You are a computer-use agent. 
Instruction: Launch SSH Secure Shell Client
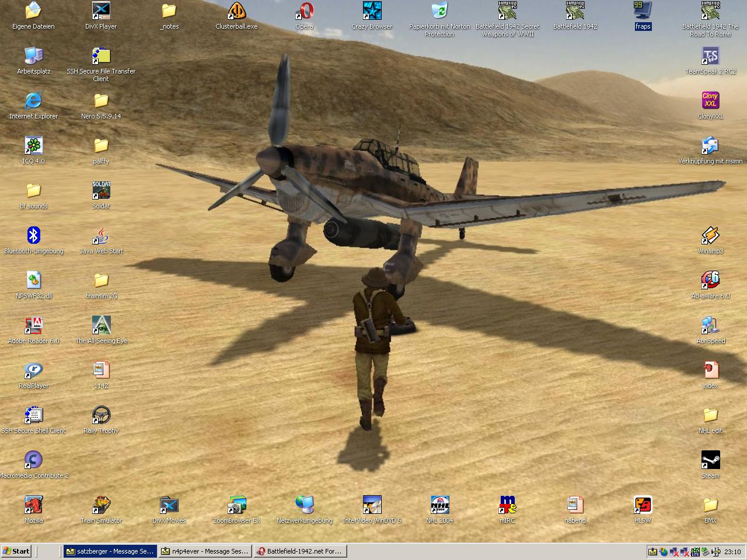[33, 420]
